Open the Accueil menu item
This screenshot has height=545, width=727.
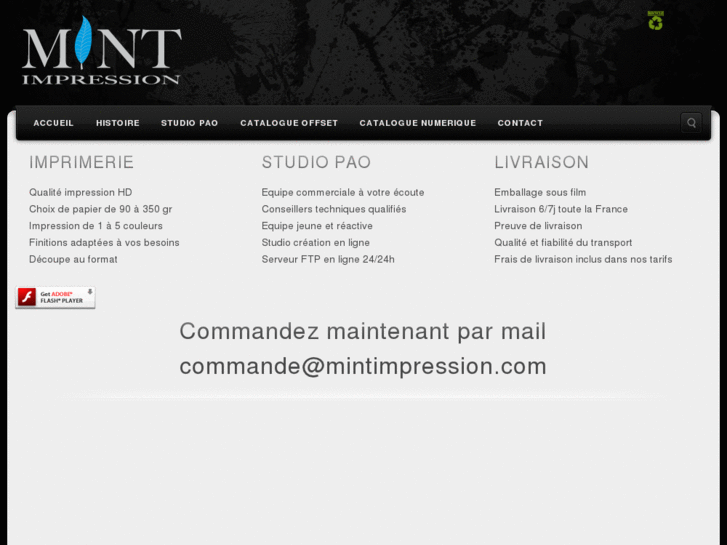(53, 123)
